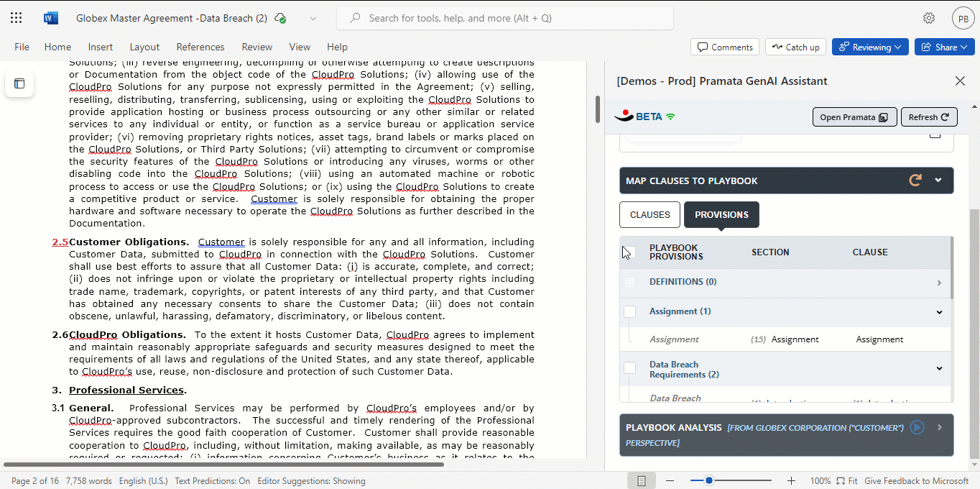Click the Open Pramata button
980x489 pixels.
pos(854,117)
